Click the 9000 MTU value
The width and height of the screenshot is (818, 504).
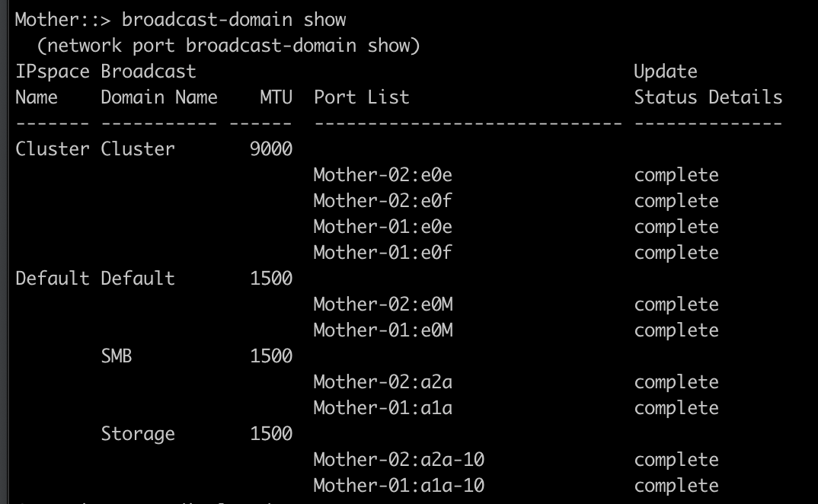271,149
